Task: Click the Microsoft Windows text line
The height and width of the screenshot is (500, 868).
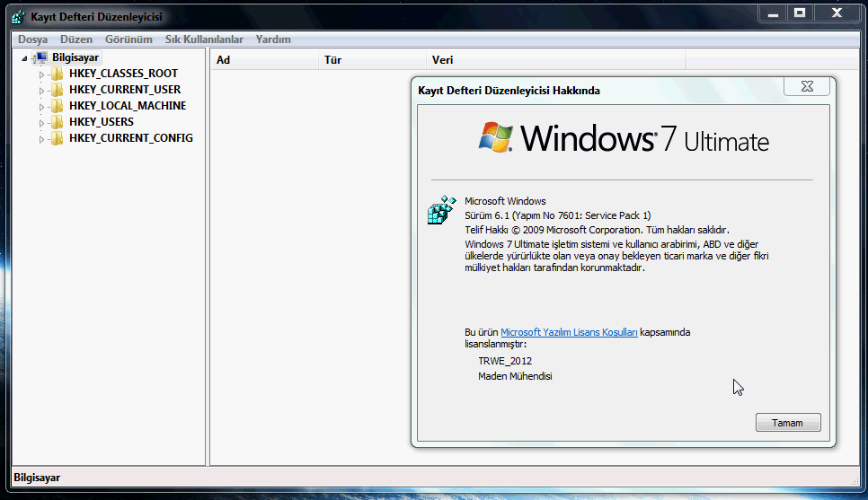Action: click(x=505, y=201)
